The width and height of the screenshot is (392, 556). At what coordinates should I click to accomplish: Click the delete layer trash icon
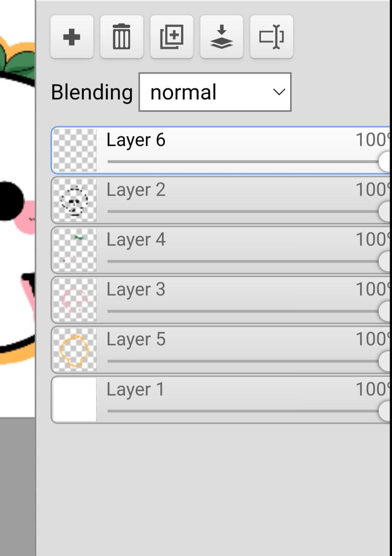click(x=121, y=37)
